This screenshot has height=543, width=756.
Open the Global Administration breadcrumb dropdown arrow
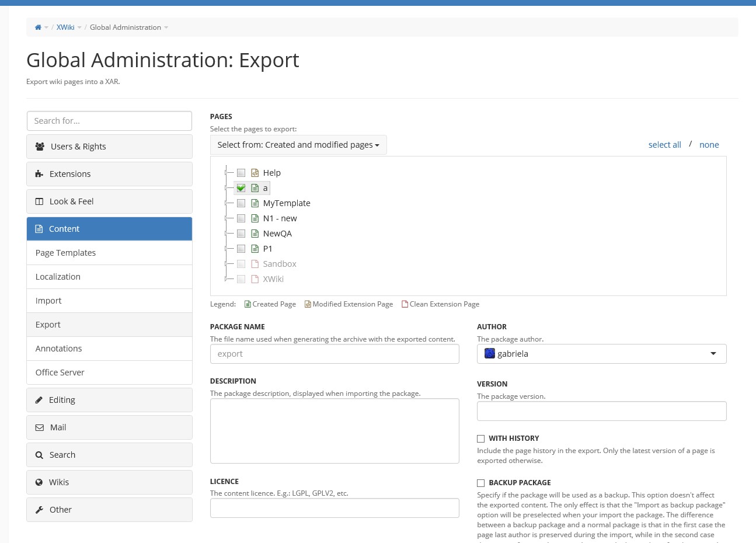pos(166,27)
